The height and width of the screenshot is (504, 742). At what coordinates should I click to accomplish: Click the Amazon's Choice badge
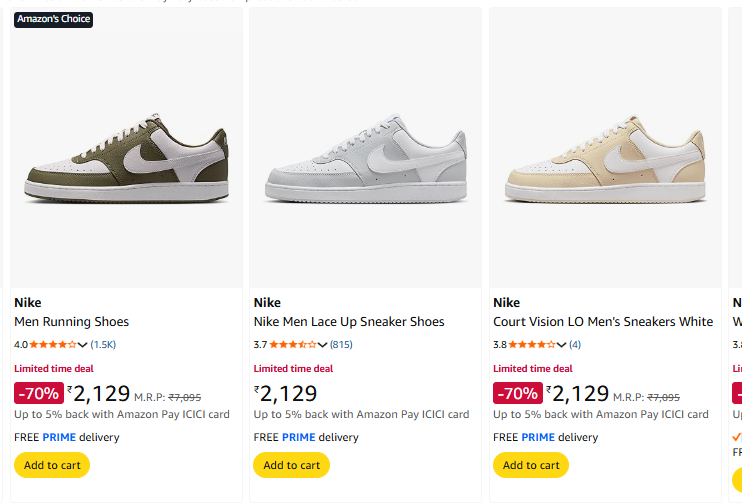point(54,19)
